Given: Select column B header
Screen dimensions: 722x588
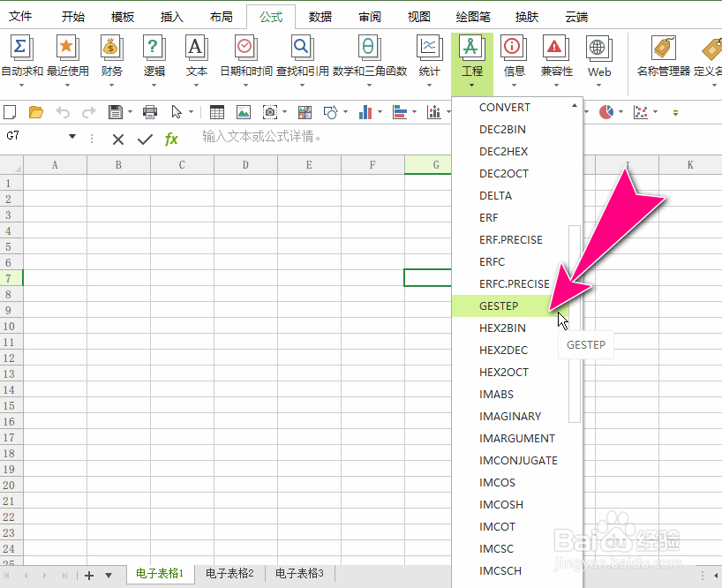Looking at the screenshot, I should pyautogui.click(x=118, y=165).
